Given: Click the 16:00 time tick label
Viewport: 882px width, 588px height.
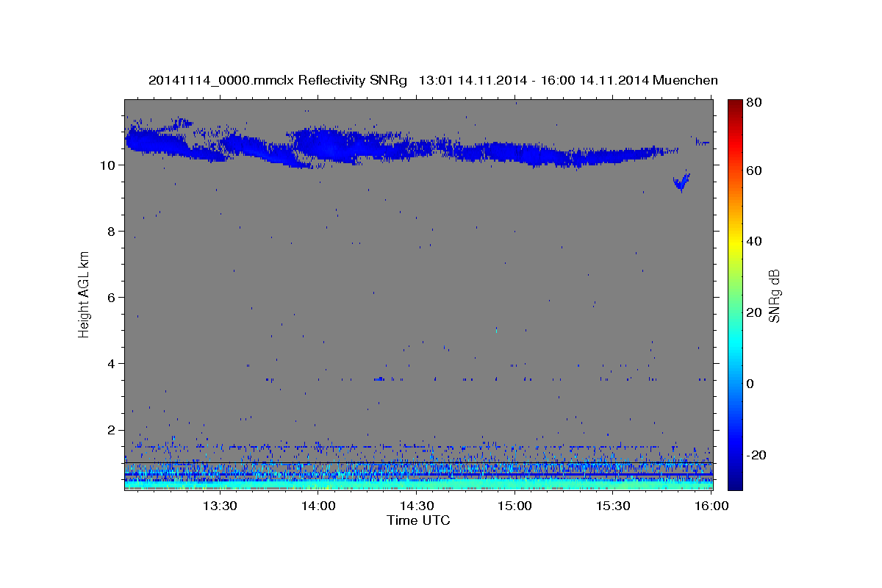Looking at the screenshot, I should [x=710, y=506].
